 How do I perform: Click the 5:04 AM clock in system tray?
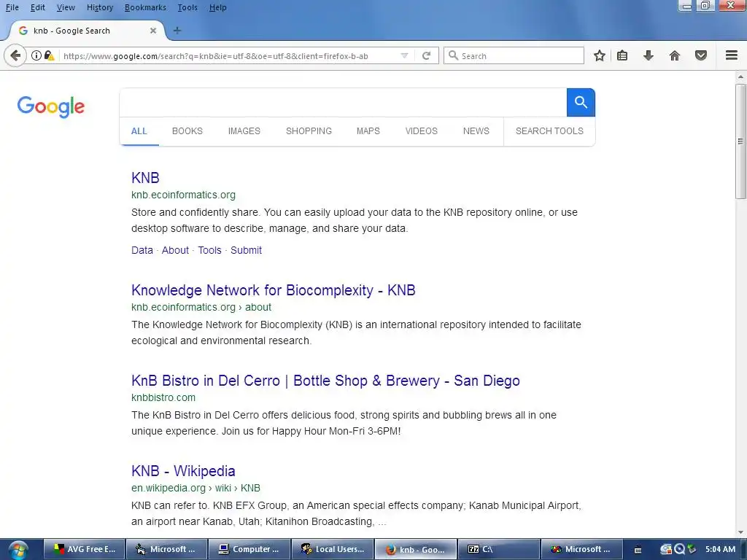[x=720, y=550]
